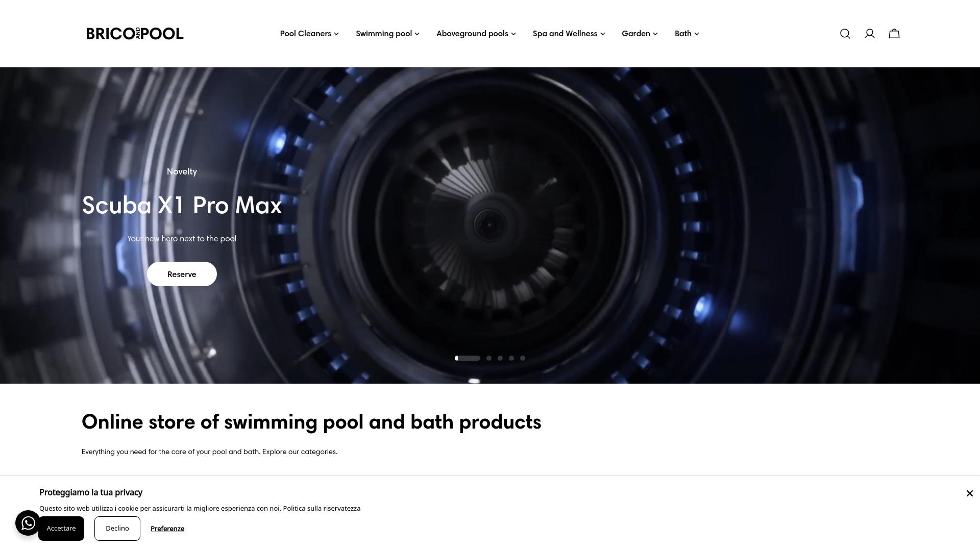Image resolution: width=980 pixels, height=551 pixels.
Task: Expand the Aboveground pools menu
Action: 476,34
